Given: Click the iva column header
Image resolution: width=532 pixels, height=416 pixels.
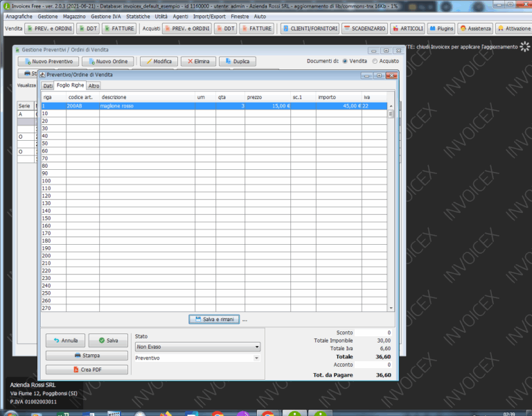Looking at the screenshot, I should coord(374,97).
